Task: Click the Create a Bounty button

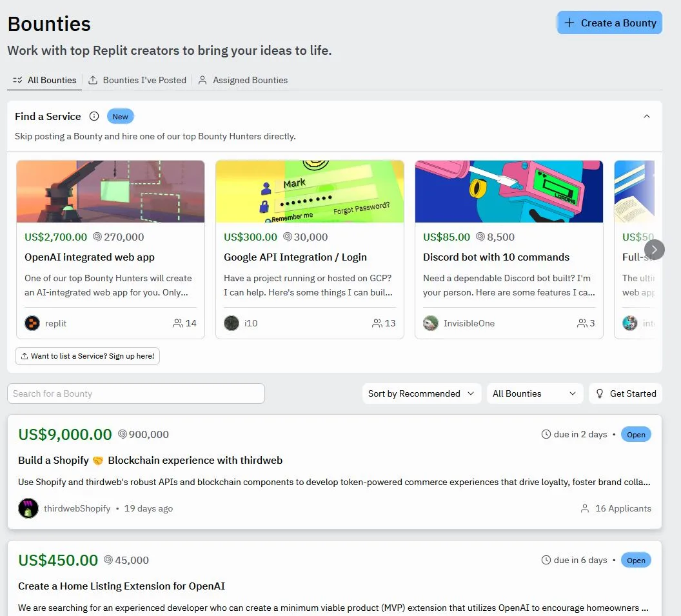Action: 609,23
